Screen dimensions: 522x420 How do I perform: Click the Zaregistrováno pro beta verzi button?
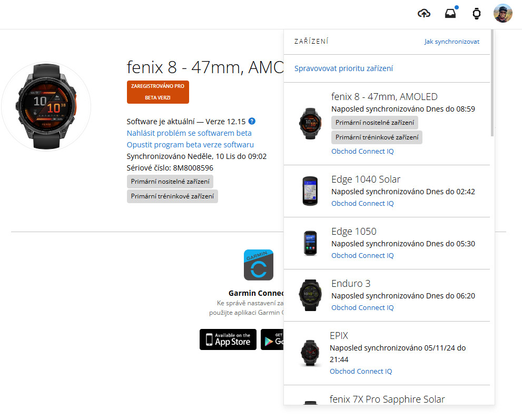pyautogui.click(x=158, y=92)
